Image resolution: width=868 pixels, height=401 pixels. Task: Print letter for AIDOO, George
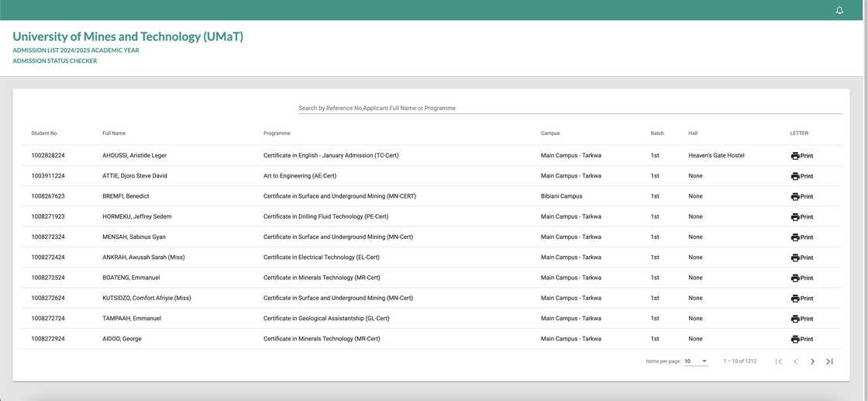click(x=802, y=339)
